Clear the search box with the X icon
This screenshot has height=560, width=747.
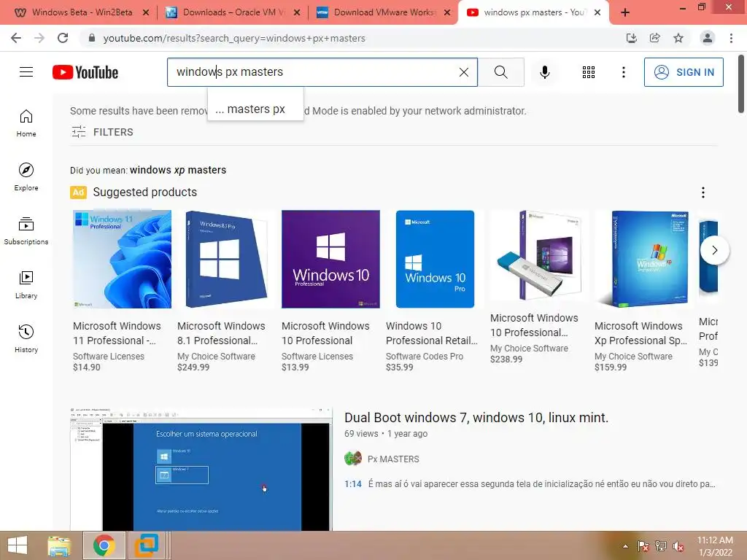[x=463, y=72]
